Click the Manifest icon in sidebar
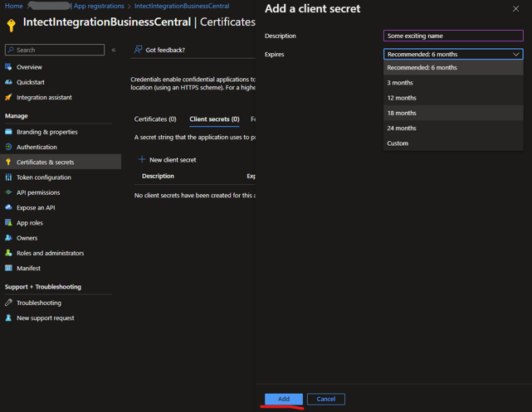Image resolution: width=532 pixels, height=412 pixels. tap(8, 268)
